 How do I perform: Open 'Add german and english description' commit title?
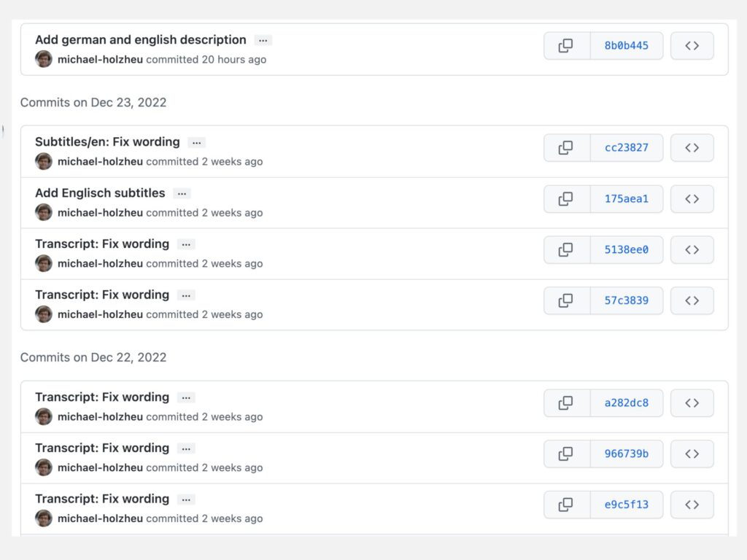coord(141,39)
